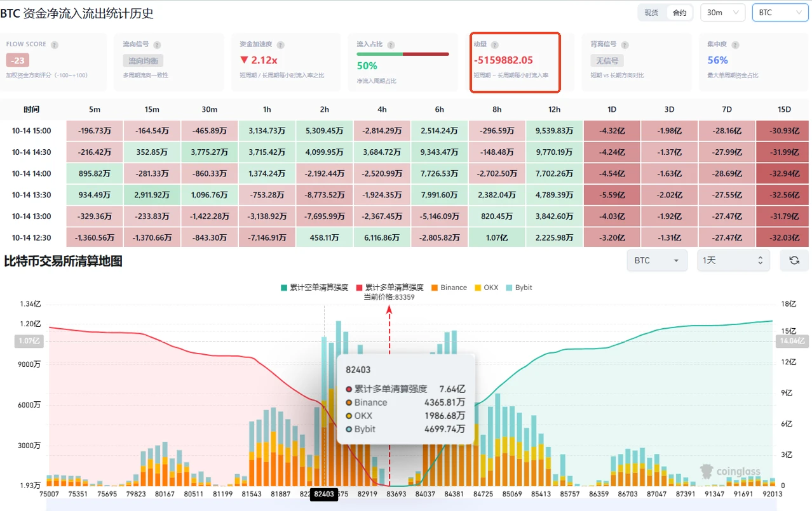Click the 56% concentration value
This screenshot has height=511, width=812.
click(x=717, y=60)
